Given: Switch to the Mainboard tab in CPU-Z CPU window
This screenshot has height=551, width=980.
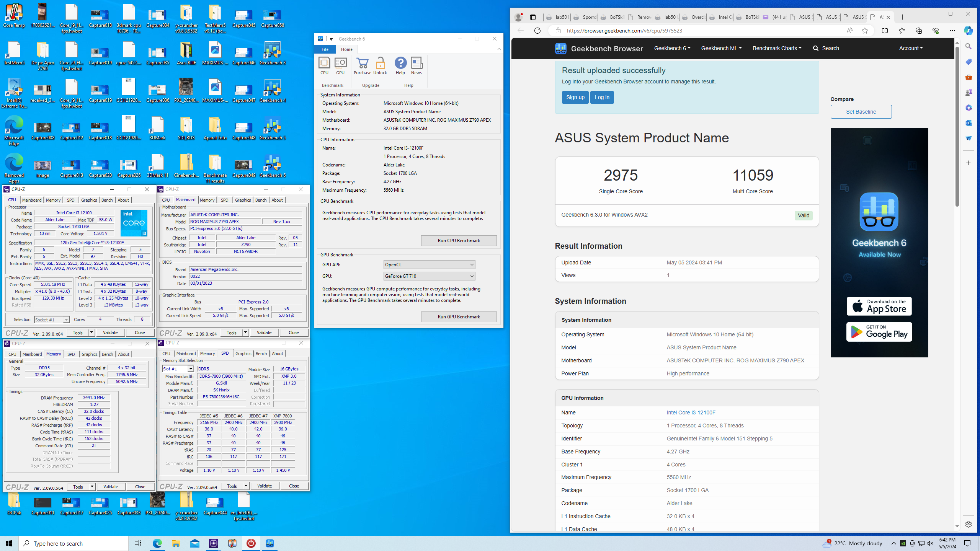Looking at the screenshot, I should pos(32,200).
